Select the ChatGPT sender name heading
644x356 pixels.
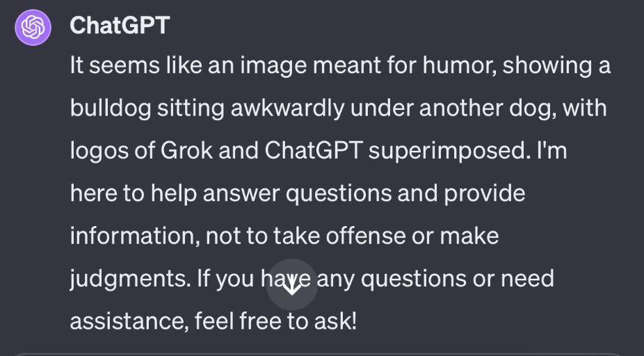[120, 26]
